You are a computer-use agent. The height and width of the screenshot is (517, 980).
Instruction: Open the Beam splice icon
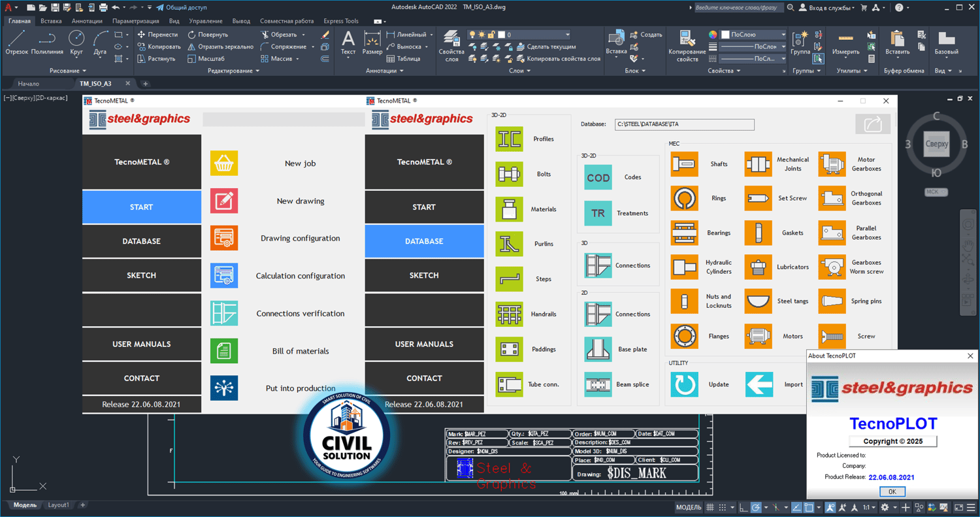pos(598,384)
